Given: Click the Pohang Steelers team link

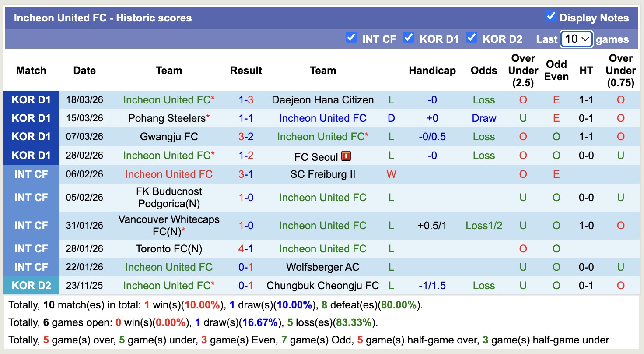Looking at the screenshot, I should point(167,118).
